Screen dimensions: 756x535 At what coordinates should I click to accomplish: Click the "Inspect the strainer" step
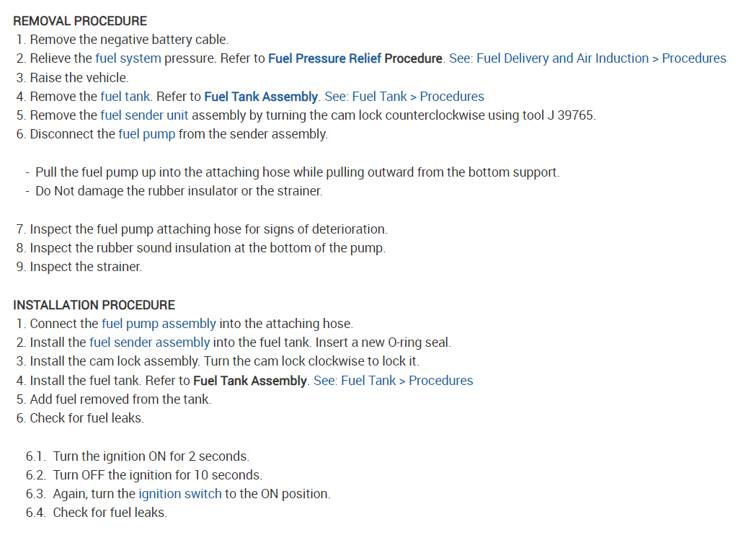point(86,267)
